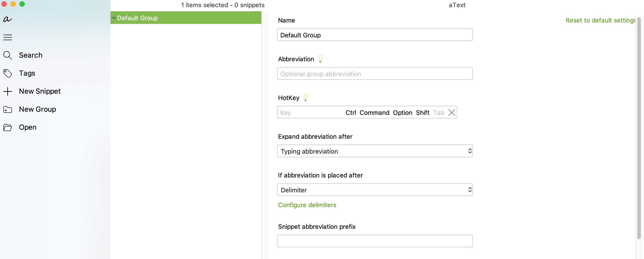Screen dimensions: 644x259
Task: Toggle the Shift hotkey modifier
Action: 422,113
